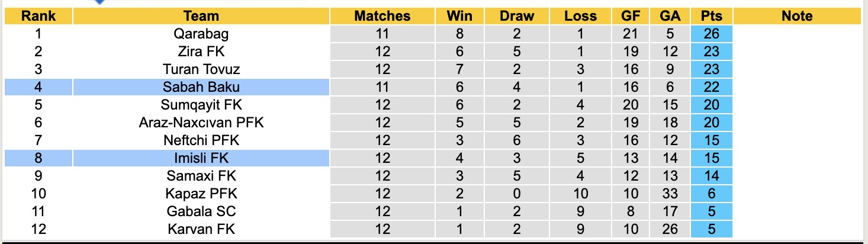Click the Zira FK team name

pyautogui.click(x=201, y=52)
